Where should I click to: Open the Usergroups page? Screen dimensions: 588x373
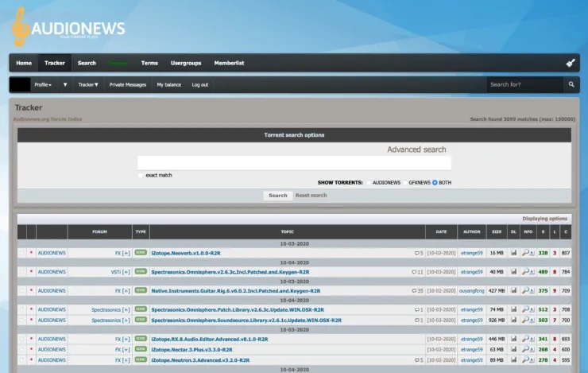point(186,63)
